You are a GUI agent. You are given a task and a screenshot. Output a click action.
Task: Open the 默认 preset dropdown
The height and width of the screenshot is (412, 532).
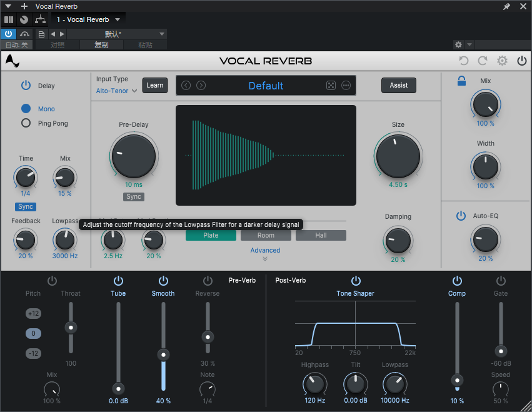tap(117, 34)
